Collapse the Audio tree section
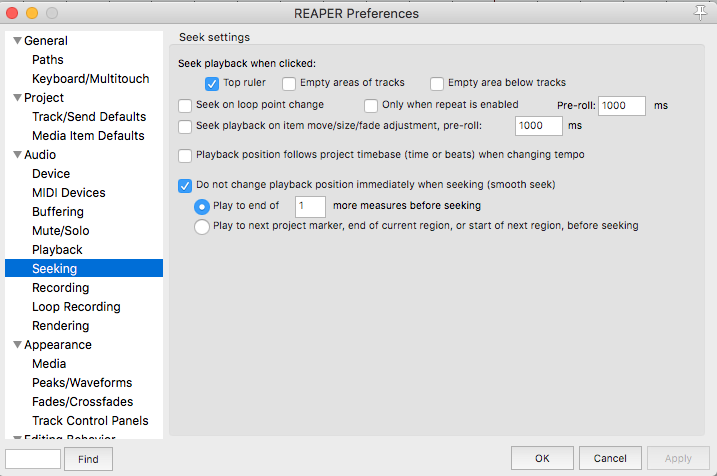 tap(15, 155)
